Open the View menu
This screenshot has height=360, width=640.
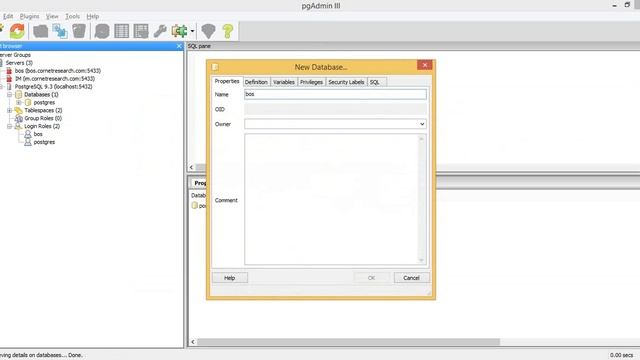(x=52, y=16)
